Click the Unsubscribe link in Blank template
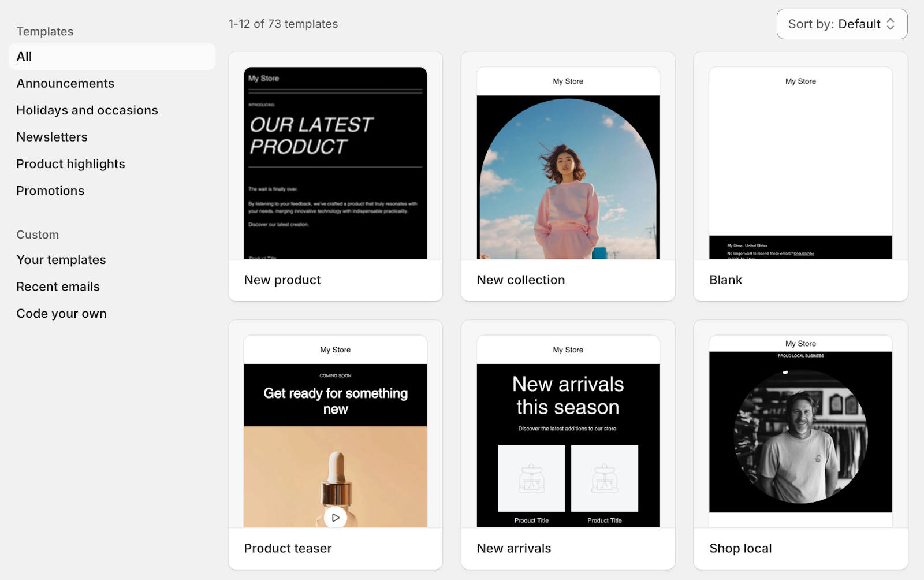 804,254
